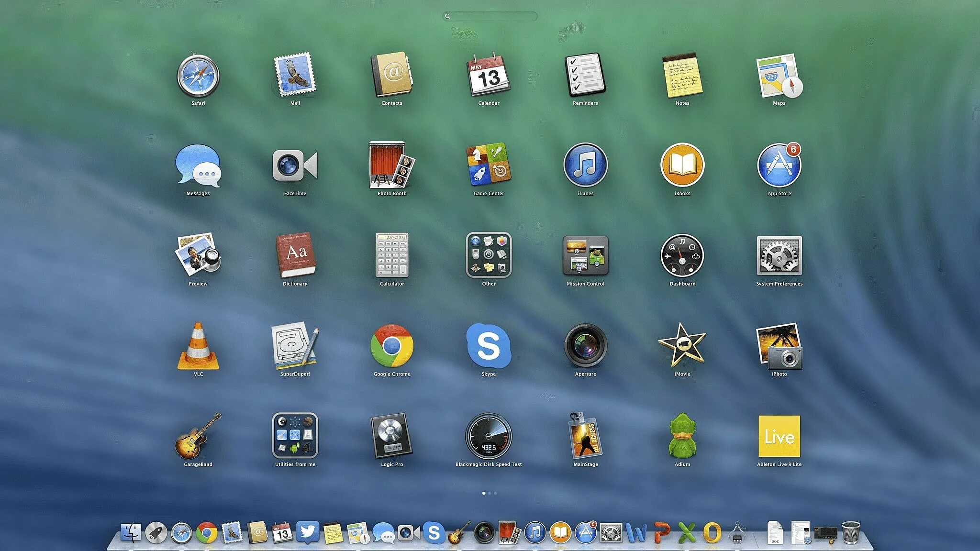
Task: Open Skype from the Dock
Action: [434, 533]
